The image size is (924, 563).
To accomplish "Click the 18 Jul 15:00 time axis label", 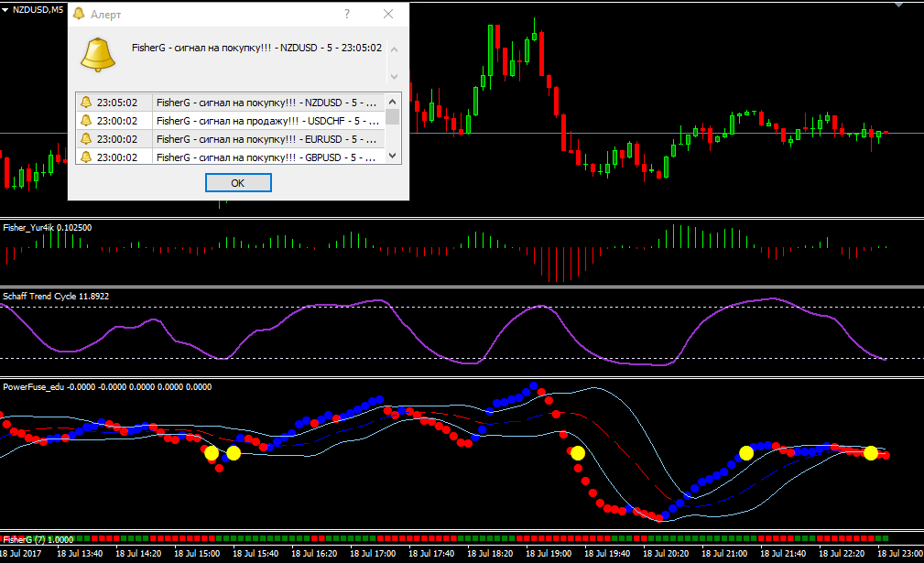I will [197, 554].
